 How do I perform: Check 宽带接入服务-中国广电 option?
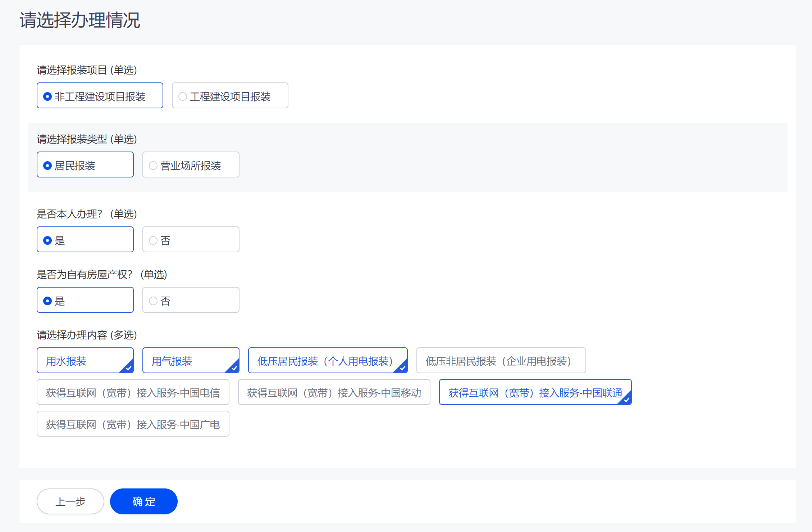[133, 424]
